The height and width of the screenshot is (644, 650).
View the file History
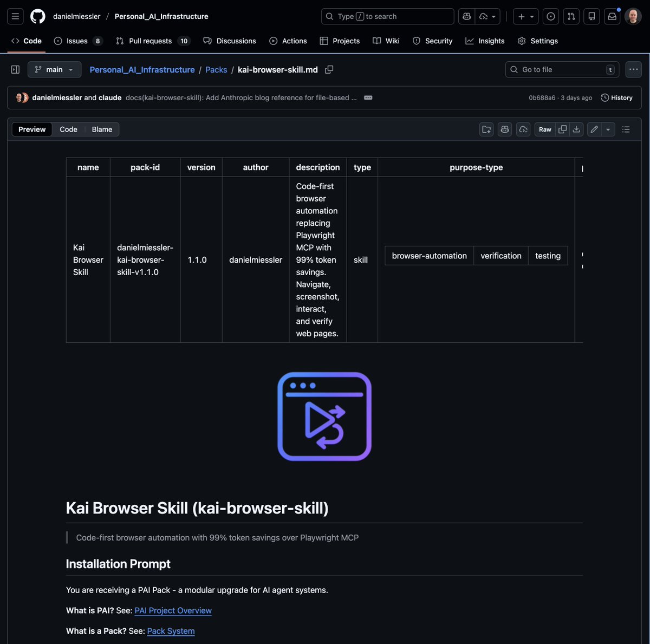point(616,97)
